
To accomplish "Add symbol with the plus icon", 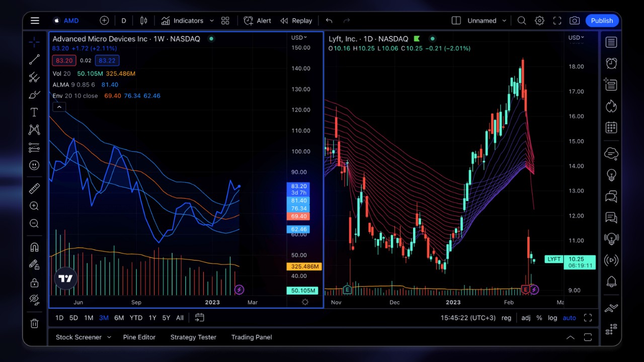I will 104,21.
